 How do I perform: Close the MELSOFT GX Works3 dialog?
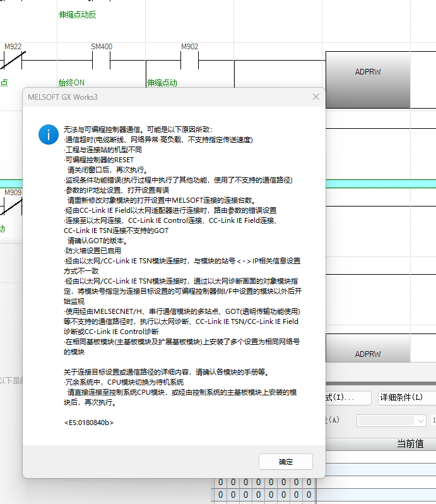tap(316, 97)
